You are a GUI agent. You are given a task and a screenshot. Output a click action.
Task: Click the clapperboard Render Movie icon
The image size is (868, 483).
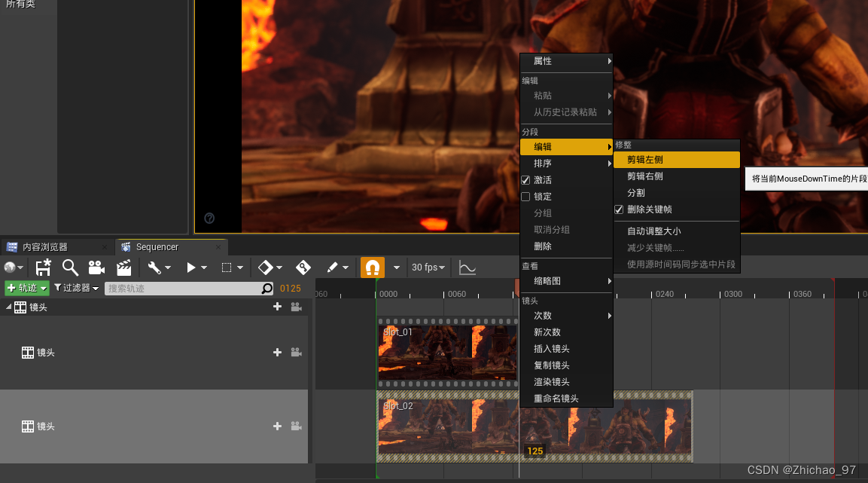(x=124, y=267)
